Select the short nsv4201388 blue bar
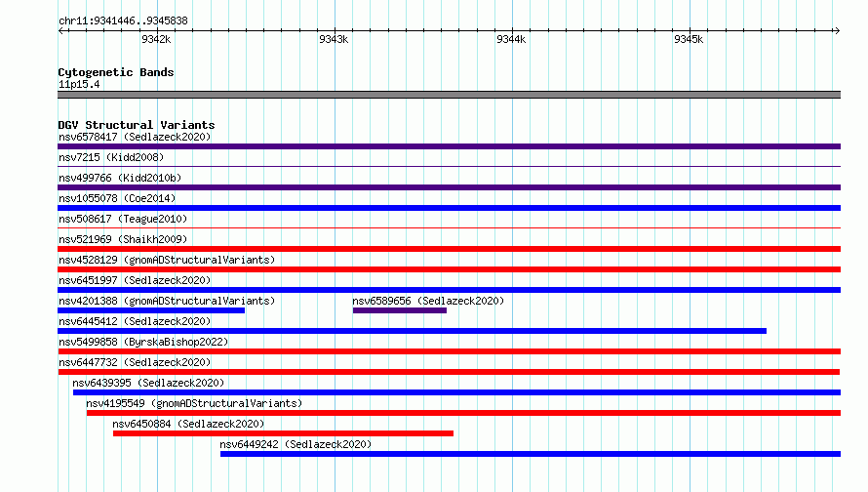The height and width of the screenshot is (492, 868). (151, 310)
